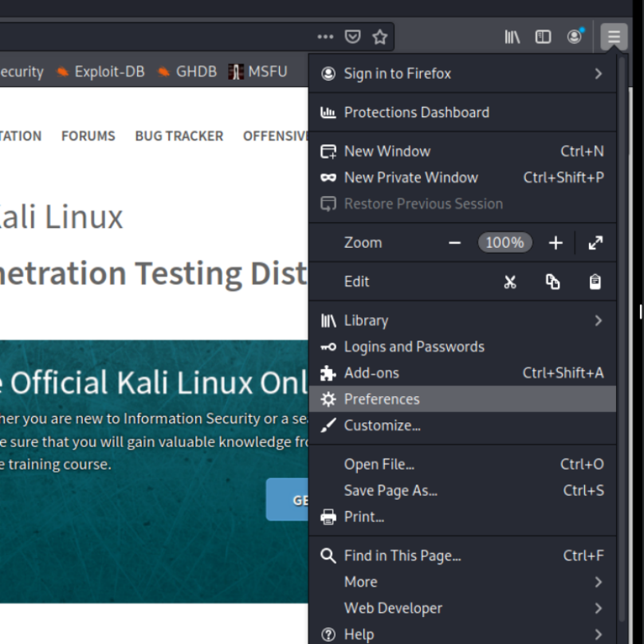Zoom in with the plus button
Screen dimensions: 644x644
[x=556, y=243]
